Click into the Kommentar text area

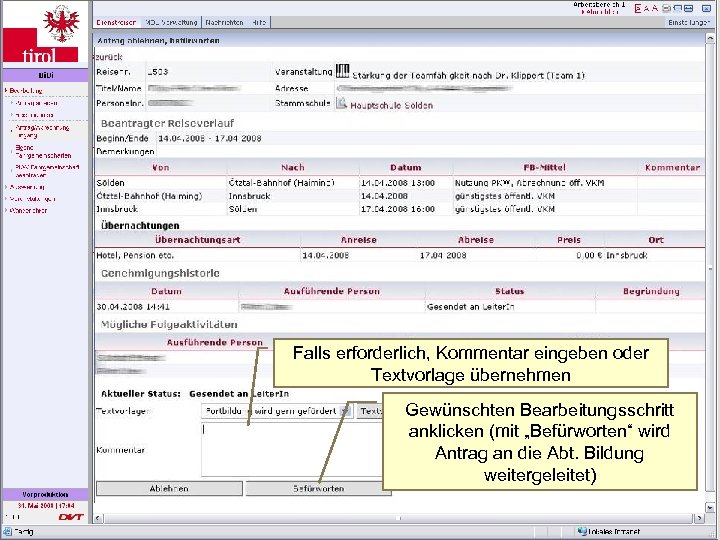coord(292,450)
